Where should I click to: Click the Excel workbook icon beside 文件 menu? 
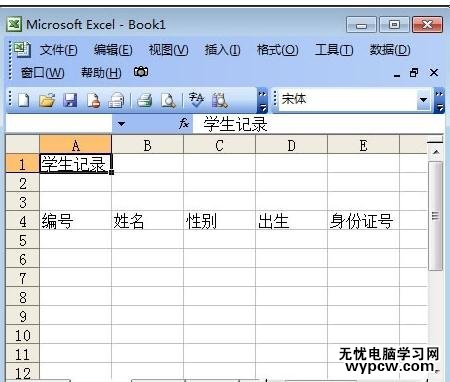click(22, 49)
